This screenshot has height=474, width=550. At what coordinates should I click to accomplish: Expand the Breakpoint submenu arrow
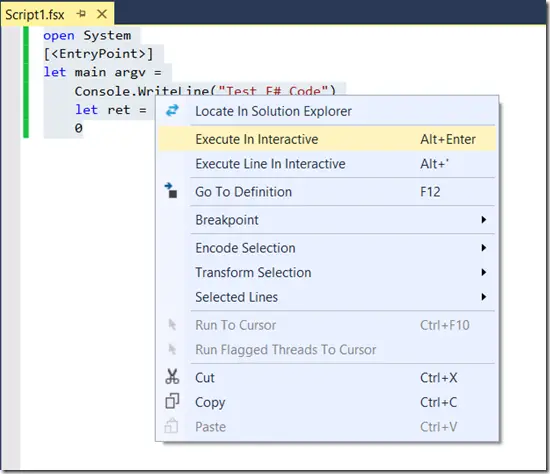click(484, 220)
